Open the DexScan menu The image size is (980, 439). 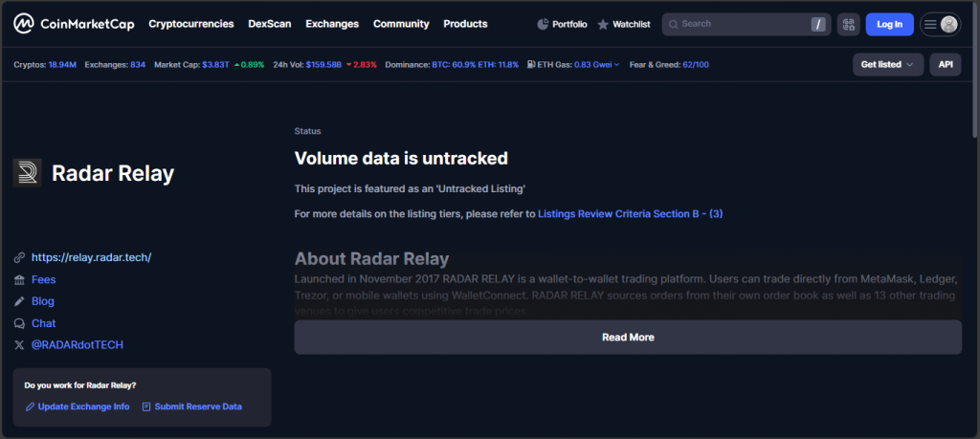(269, 24)
